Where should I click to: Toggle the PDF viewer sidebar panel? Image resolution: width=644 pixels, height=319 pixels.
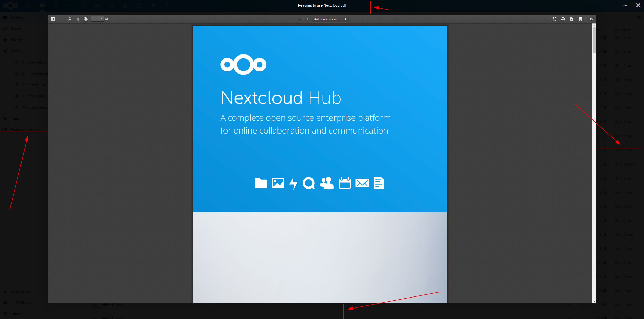click(53, 19)
